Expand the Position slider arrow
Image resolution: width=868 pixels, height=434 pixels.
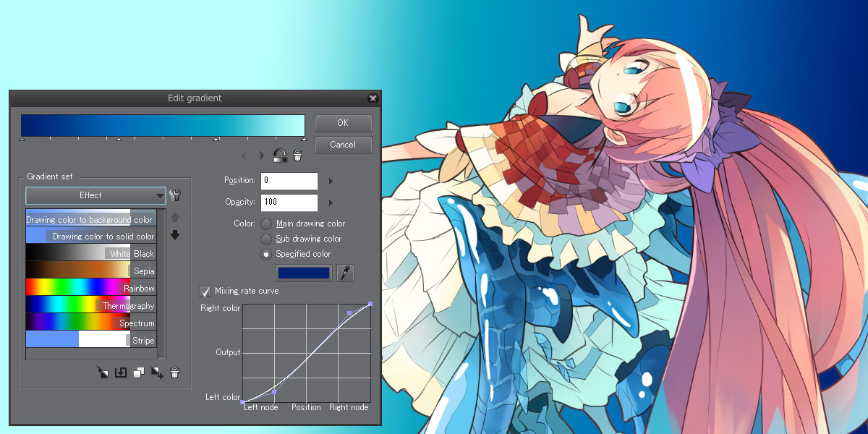[x=331, y=181]
